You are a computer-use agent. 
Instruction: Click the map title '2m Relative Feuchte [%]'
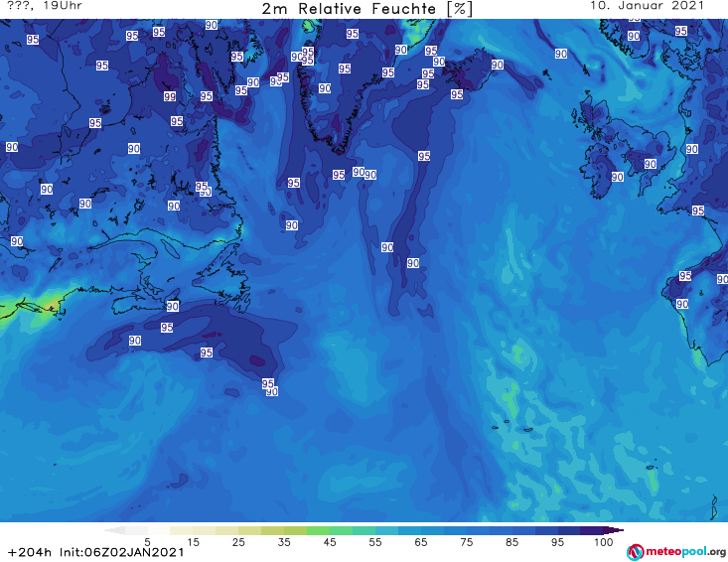coord(366,9)
